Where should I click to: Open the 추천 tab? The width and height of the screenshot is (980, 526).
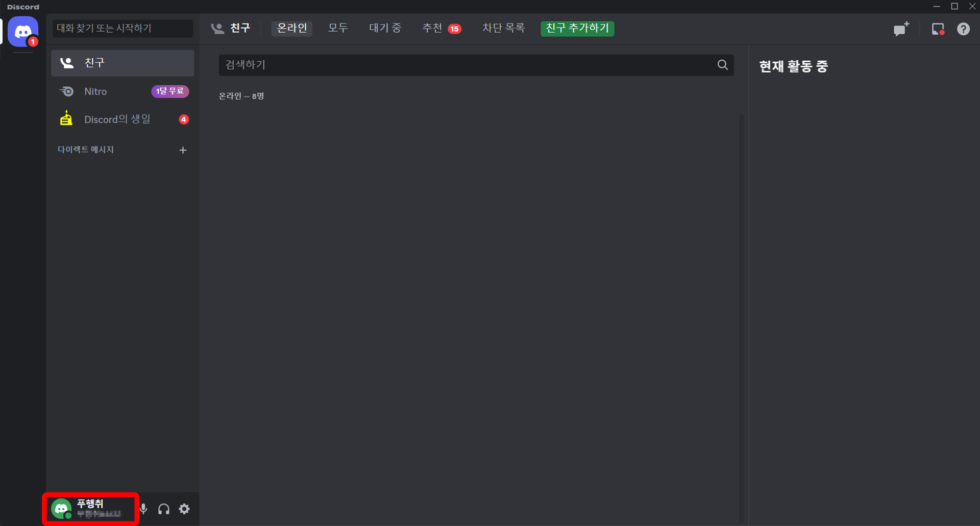[442, 28]
